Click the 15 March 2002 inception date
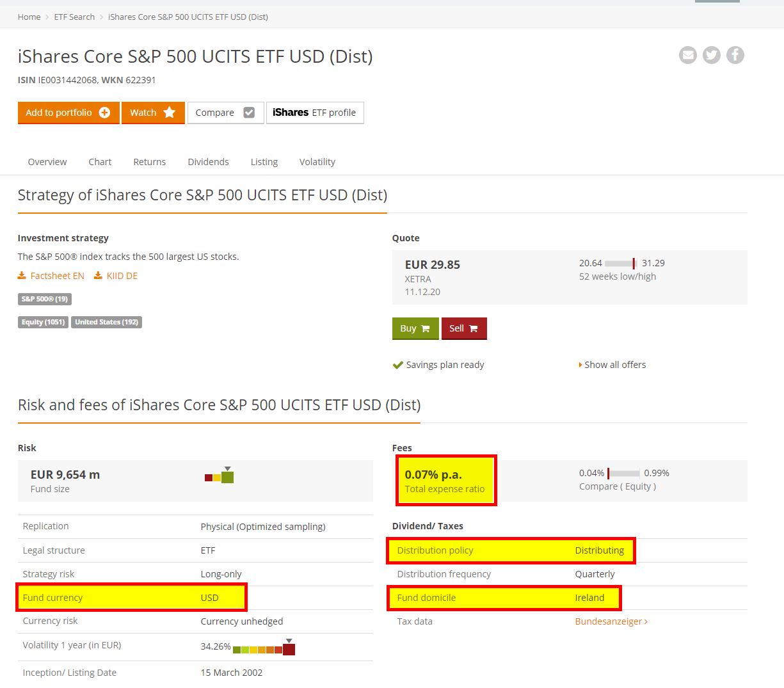The height and width of the screenshot is (688, 784). (232, 673)
